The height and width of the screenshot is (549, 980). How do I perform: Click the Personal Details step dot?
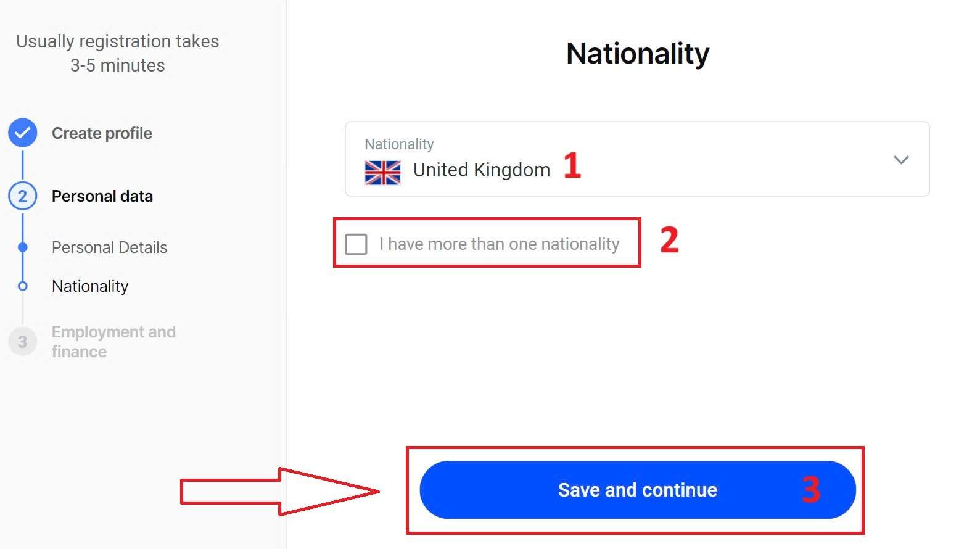tap(23, 247)
